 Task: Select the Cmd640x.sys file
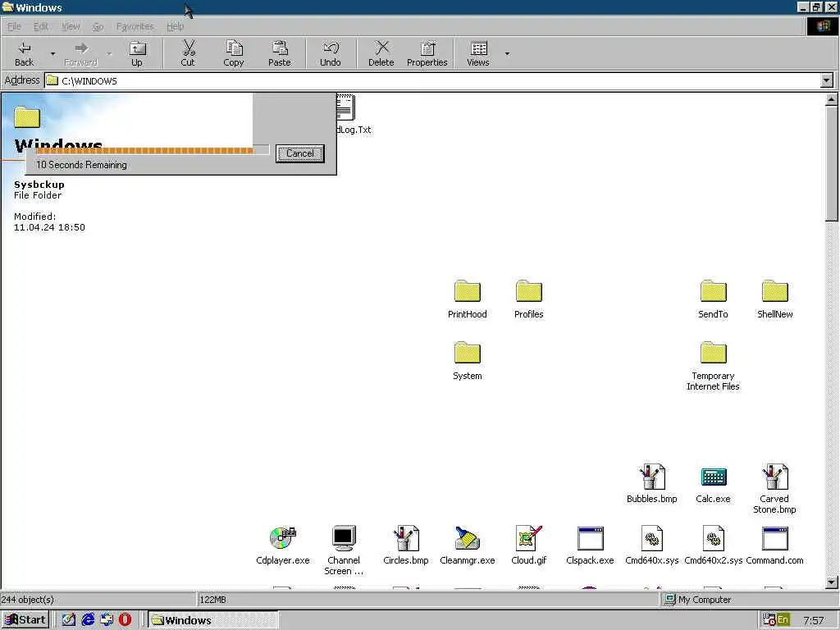coord(652,546)
